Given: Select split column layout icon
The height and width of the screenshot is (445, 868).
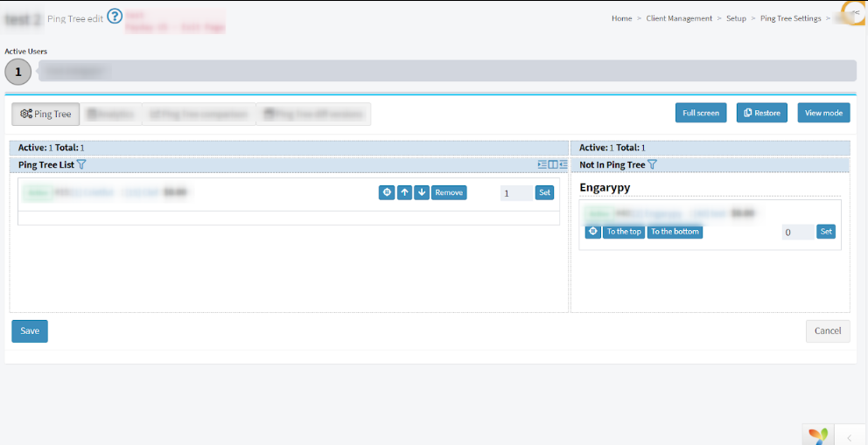Looking at the screenshot, I should coord(553,164).
